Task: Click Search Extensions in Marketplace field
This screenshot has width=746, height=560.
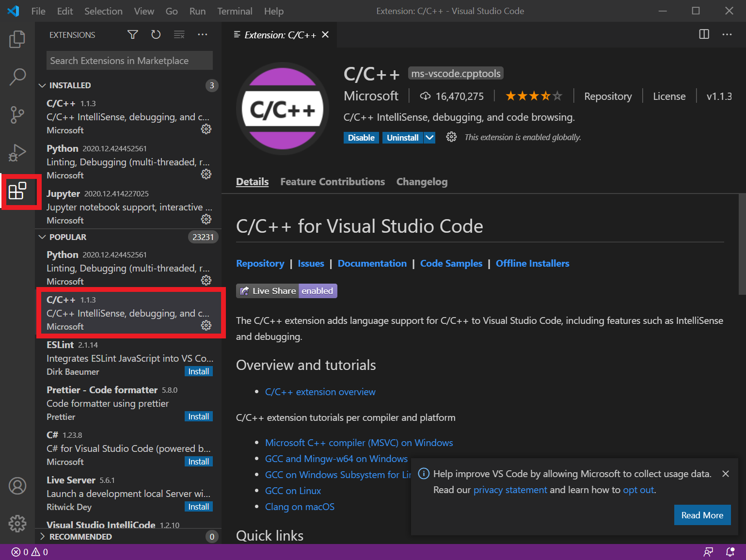Action: [x=129, y=61]
